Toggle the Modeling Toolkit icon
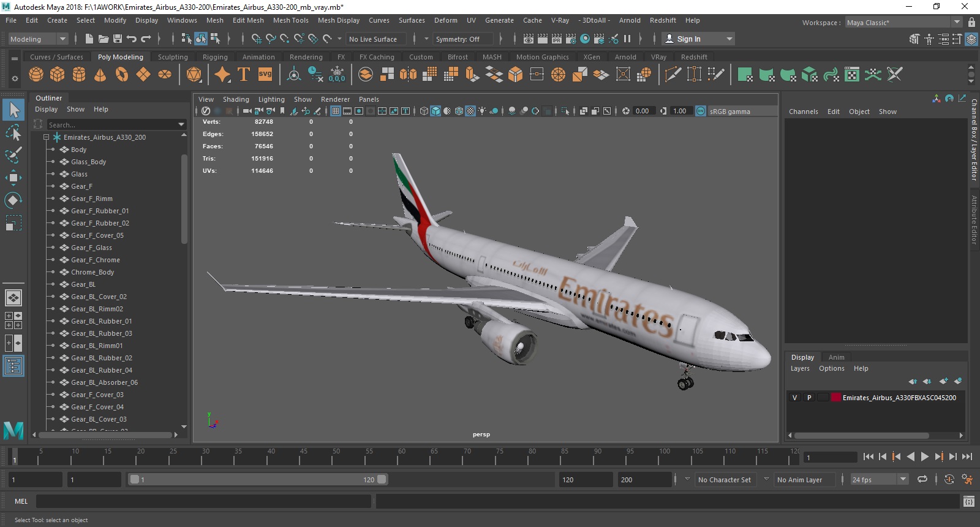Viewport: 980px width, 527px height. tap(914, 39)
